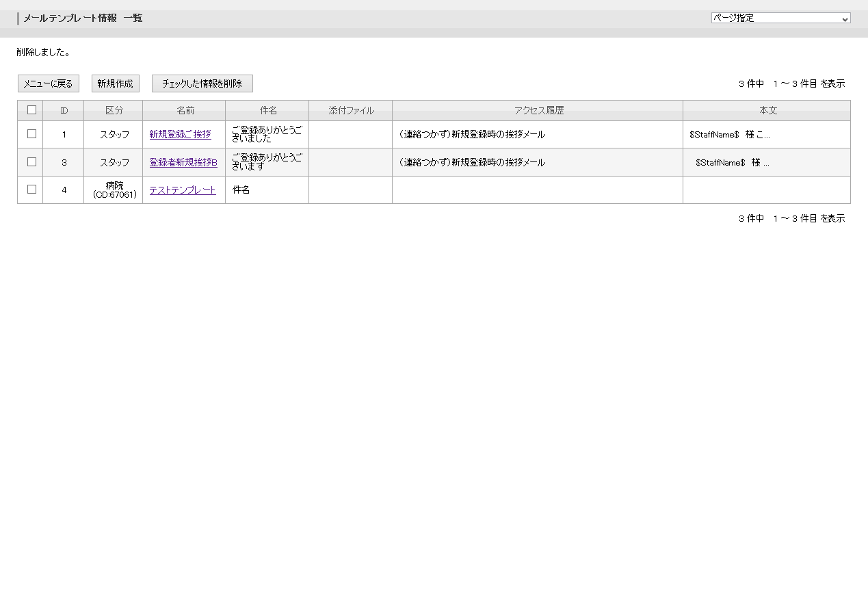Viewport: 868px width, 598px height.
Task: Toggle the select-all checkbox in the table header
Action: click(x=31, y=110)
